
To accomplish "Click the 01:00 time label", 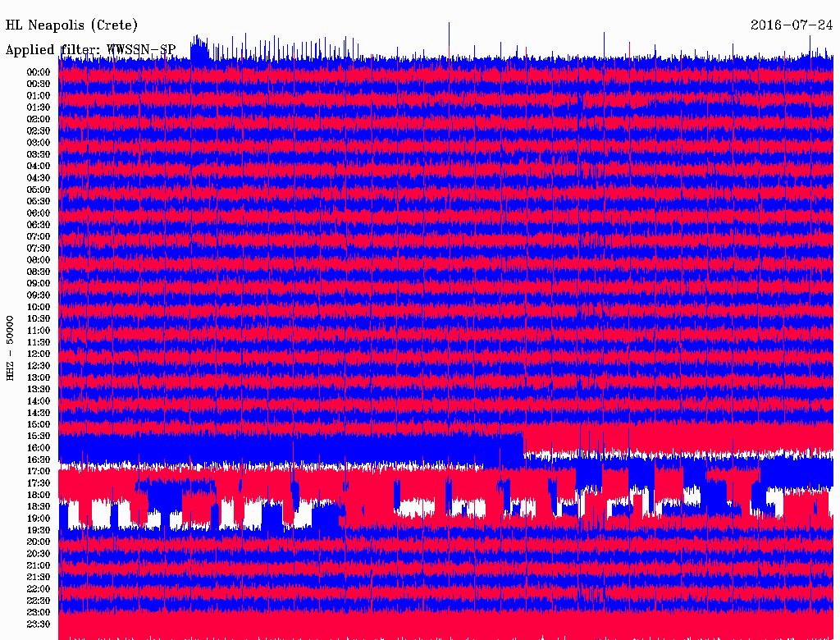I will (39, 96).
